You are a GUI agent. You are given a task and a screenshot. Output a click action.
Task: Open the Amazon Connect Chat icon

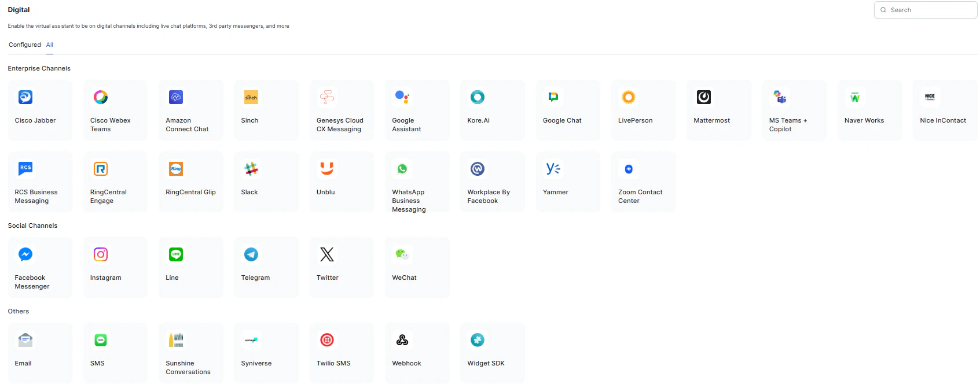pos(176,97)
